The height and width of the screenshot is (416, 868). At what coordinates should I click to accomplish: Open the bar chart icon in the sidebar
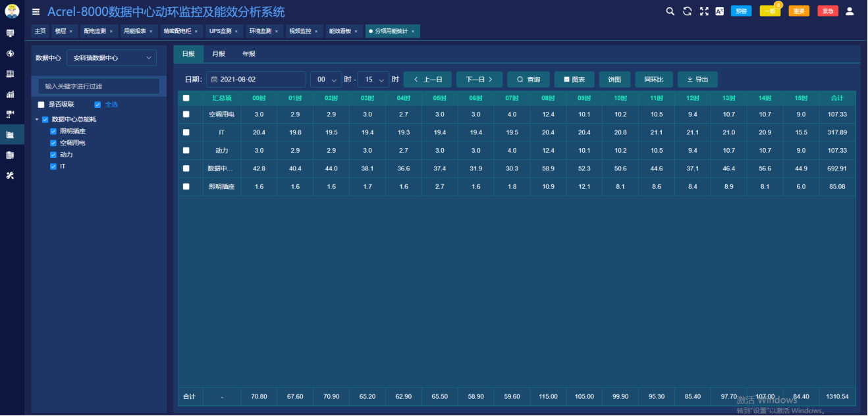pos(11,94)
